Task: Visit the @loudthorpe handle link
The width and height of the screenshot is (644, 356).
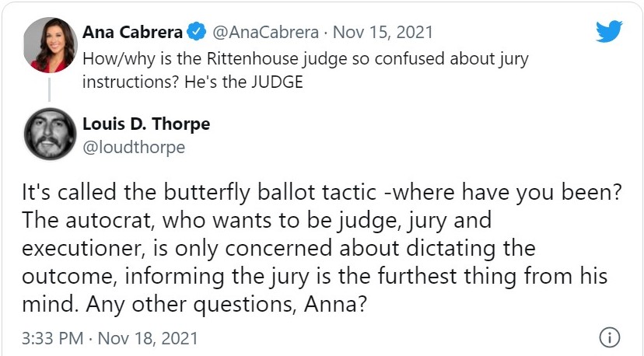Action: coord(134,147)
